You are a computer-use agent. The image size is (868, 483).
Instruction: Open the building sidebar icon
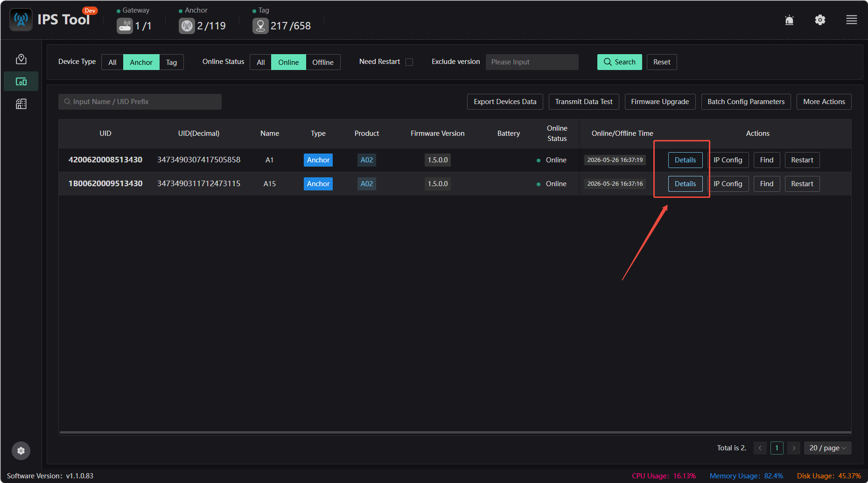click(x=21, y=104)
